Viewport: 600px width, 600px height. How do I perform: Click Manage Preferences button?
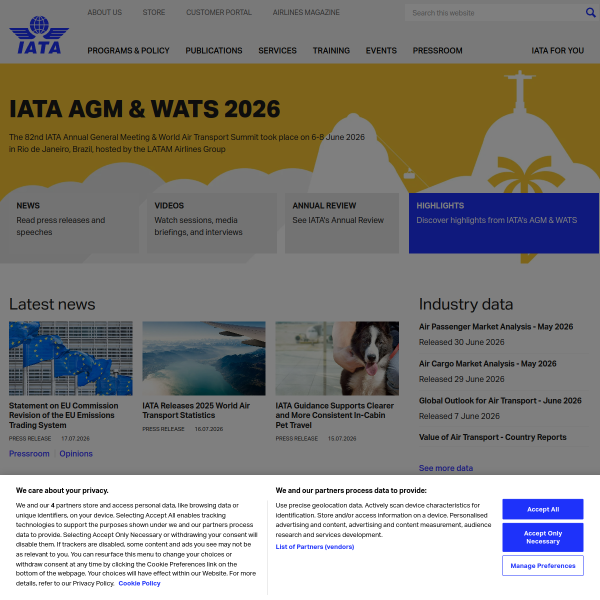point(543,566)
